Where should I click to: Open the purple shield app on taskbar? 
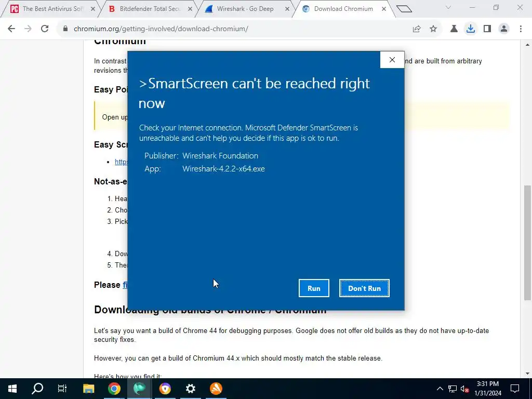click(x=165, y=389)
